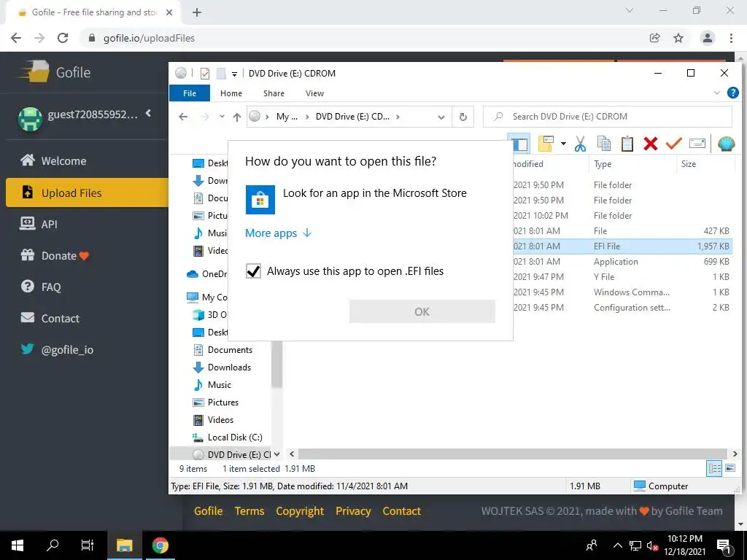Click the Rename toolbar icon

(x=697, y=144)
